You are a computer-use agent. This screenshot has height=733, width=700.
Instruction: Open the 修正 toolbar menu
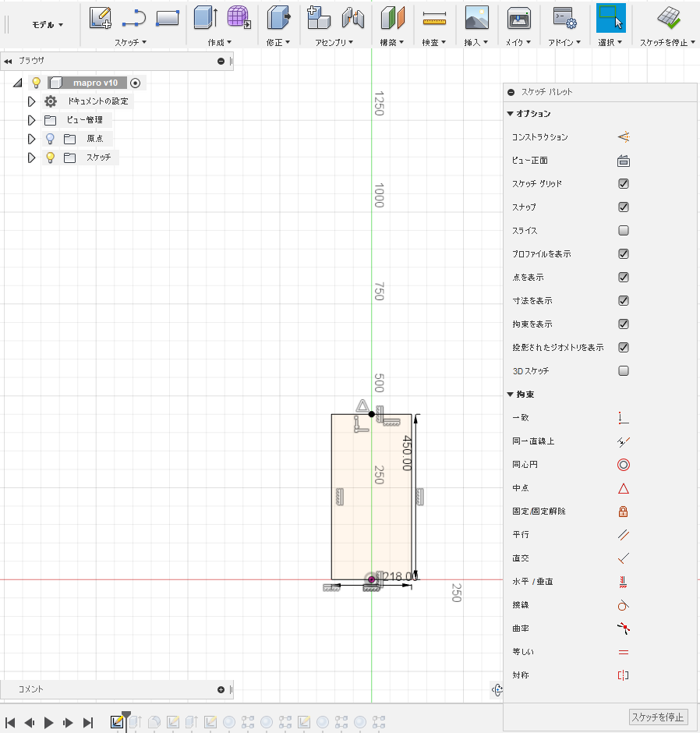pyautogui.click(x=278, y=43)
